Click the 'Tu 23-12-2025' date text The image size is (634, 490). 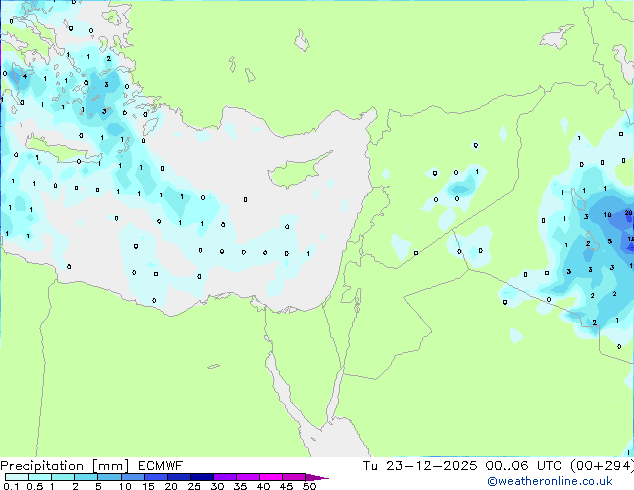(x=420, y=466)
